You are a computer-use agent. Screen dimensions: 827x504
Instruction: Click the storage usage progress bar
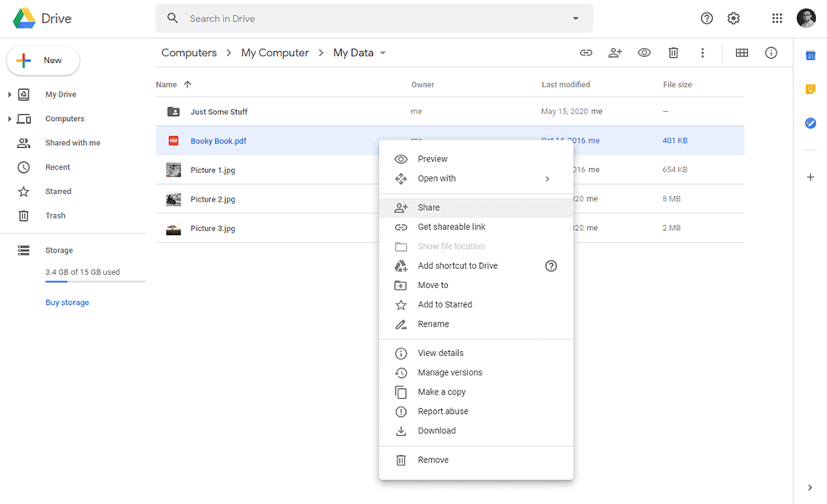95,282
